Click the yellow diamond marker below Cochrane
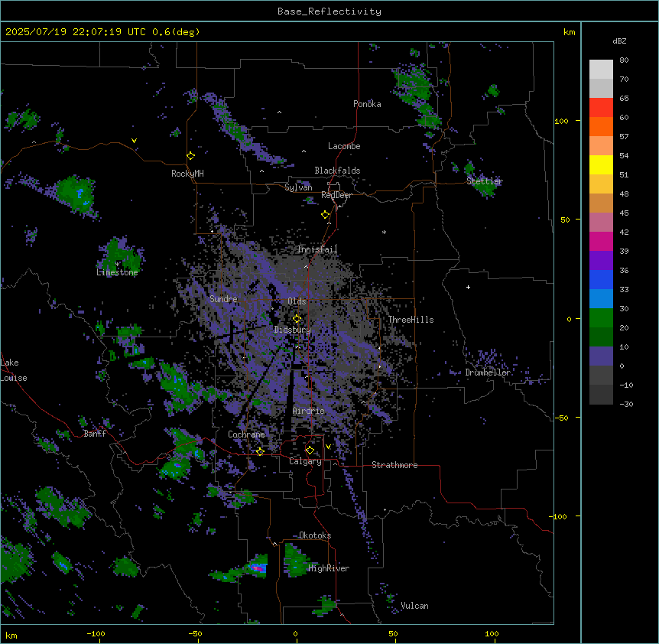The height and width of the screenshot is (644, 659). pyautogui.click(x=260, y=451)
